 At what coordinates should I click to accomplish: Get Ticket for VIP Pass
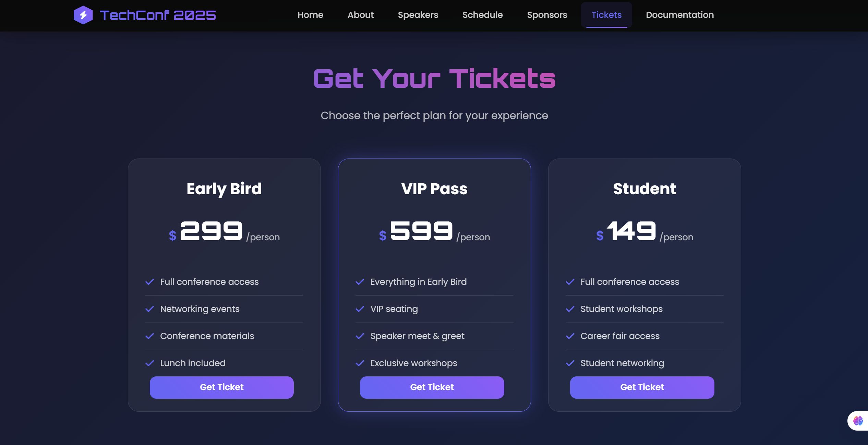(x=432, y=387)
